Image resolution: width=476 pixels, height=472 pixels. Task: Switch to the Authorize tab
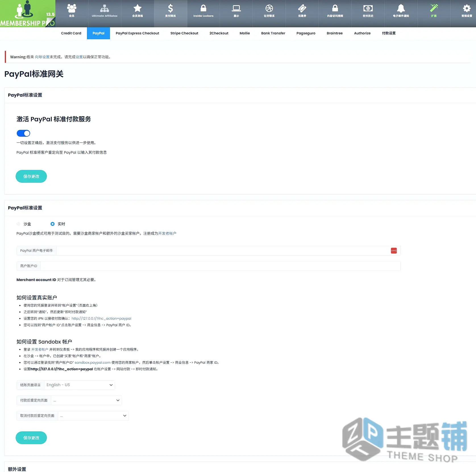(362, 33)
